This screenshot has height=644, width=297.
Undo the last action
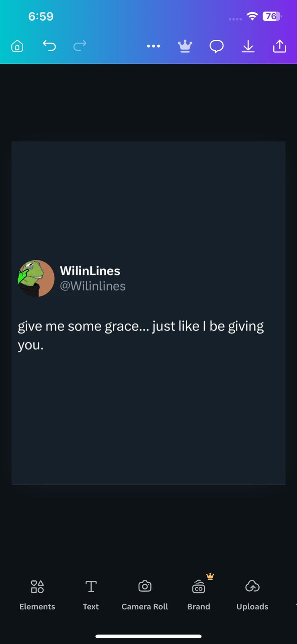[x=49, y=46]
